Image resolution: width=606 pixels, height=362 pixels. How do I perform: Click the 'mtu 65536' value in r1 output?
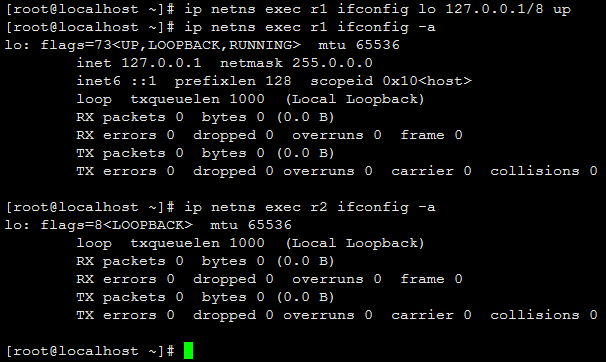[359, 45]
